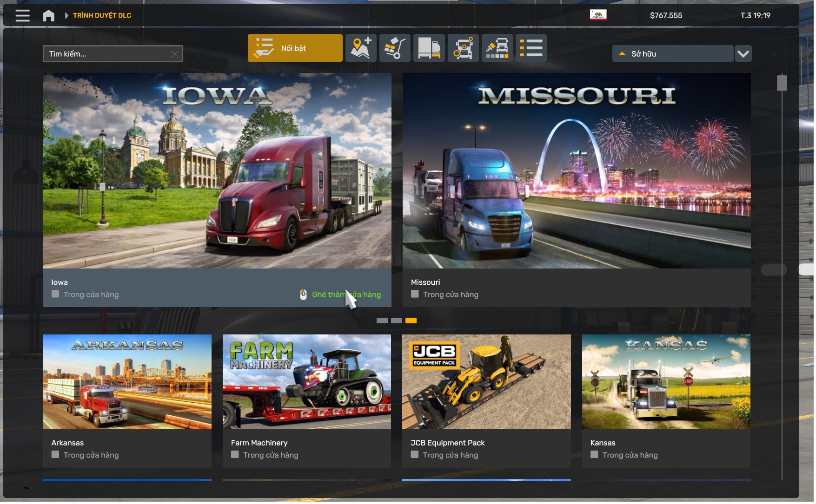Expand the sort dropdown chevron button
Screen dimensions: 816x504
[x=743, y=54]
